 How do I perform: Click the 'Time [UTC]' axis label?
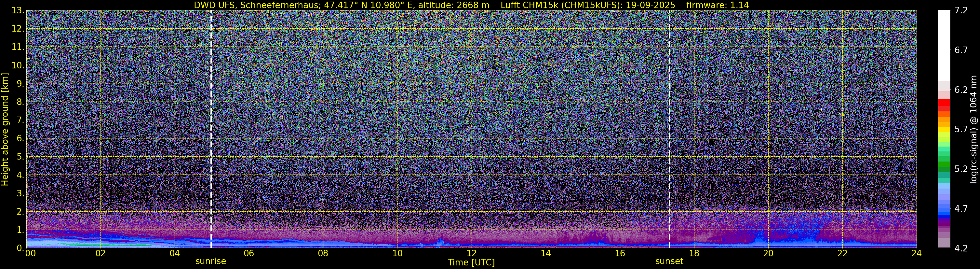[471, 262]
